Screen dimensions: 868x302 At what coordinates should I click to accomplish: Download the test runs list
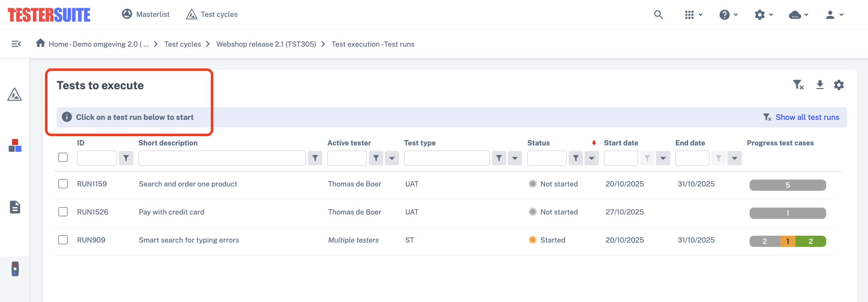pyautogui.click(x=820, y=85)
